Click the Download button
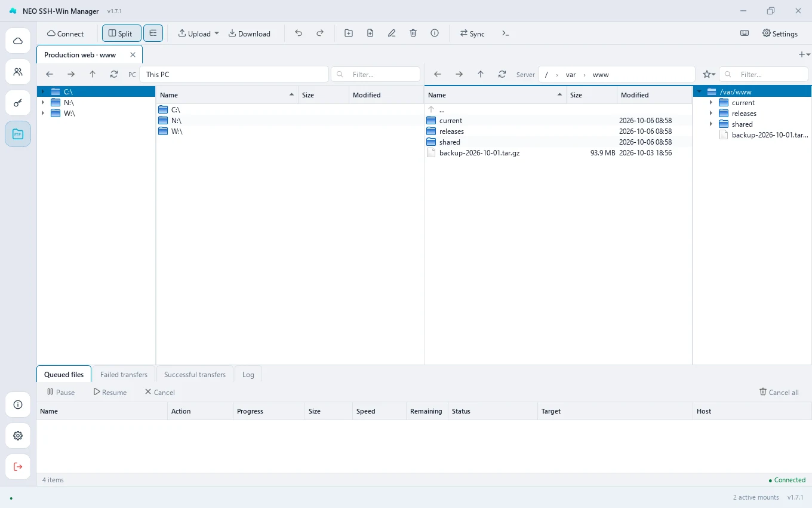812x508 pixels. pos(250,33)
